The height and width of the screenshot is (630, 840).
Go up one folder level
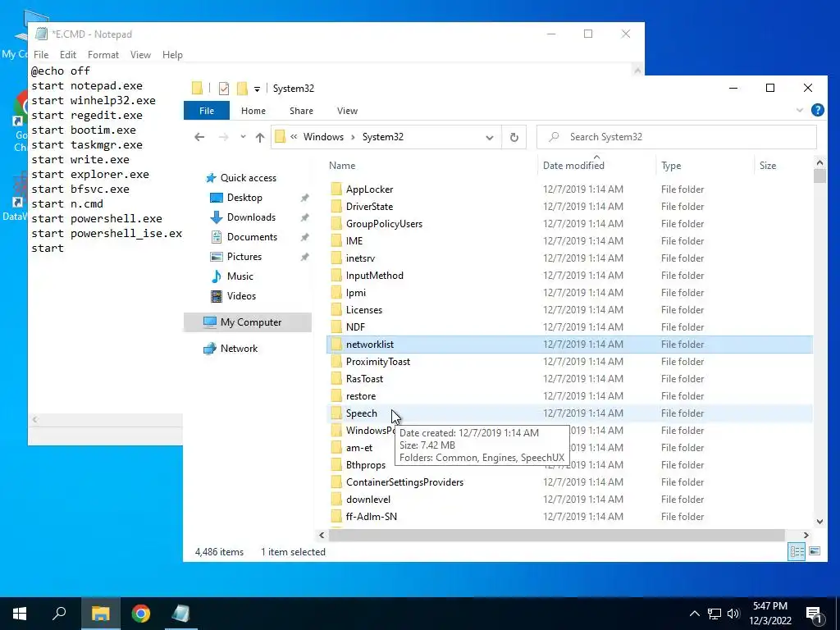(x=260, y=137)
